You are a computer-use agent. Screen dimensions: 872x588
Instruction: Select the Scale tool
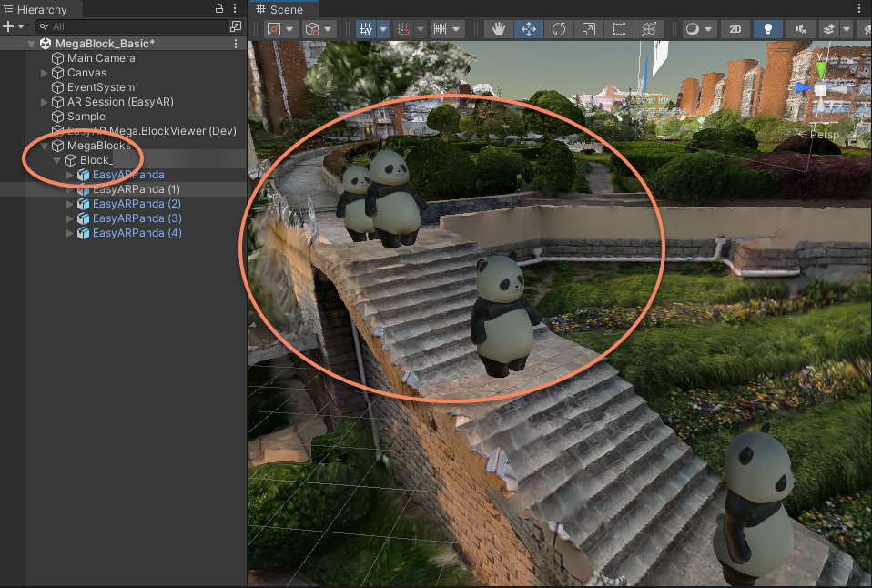pyautogui.click(x=589, y=29)
